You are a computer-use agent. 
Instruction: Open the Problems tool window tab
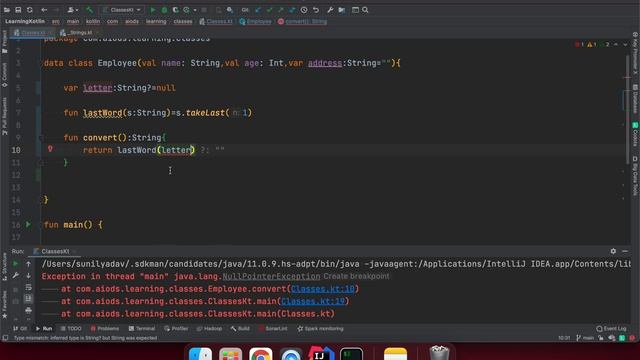[104, 329]
